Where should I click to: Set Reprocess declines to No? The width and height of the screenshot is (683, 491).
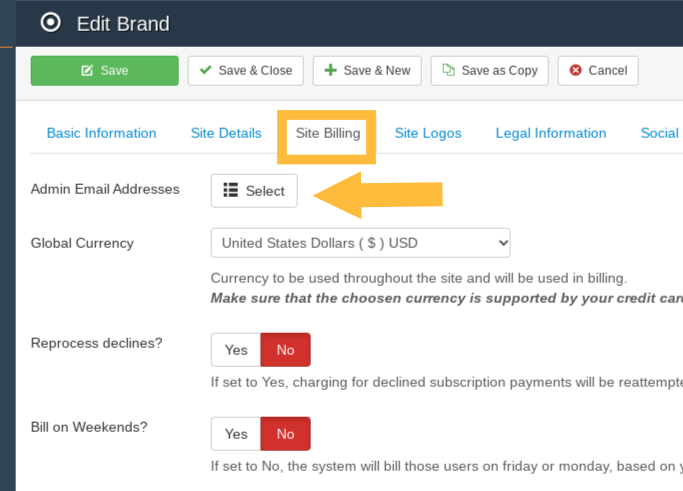coord(286,350)
